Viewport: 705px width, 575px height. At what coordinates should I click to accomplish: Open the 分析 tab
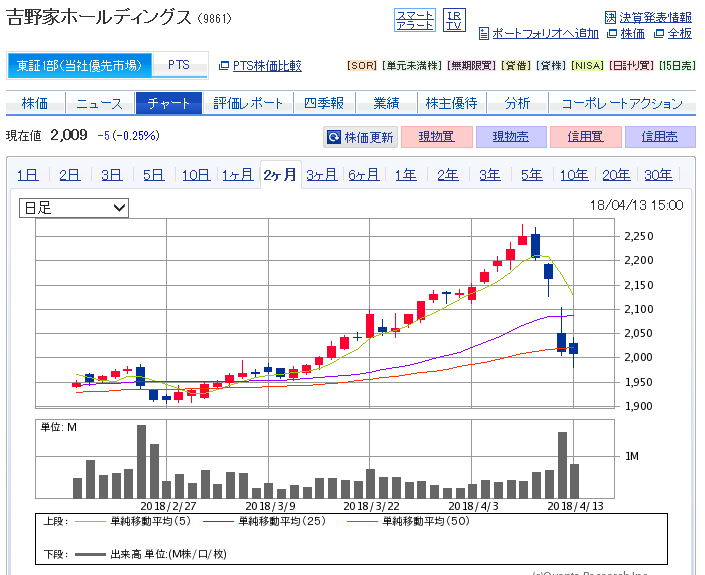tap(517, 103)
